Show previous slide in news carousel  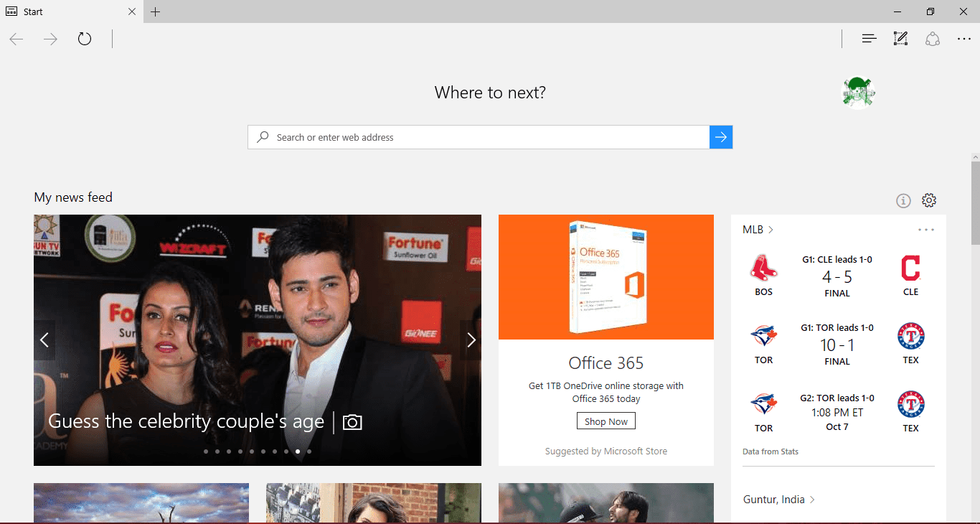tap(44, 340)
